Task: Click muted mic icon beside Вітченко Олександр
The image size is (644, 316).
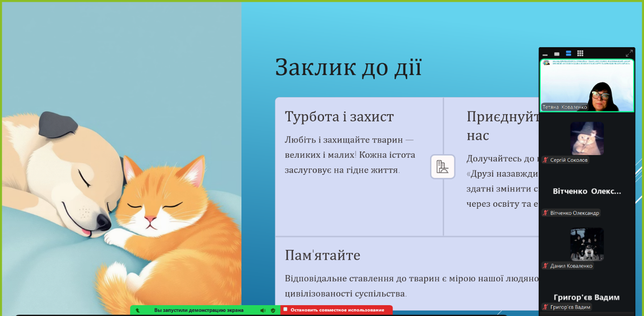Action: [546, 213]
